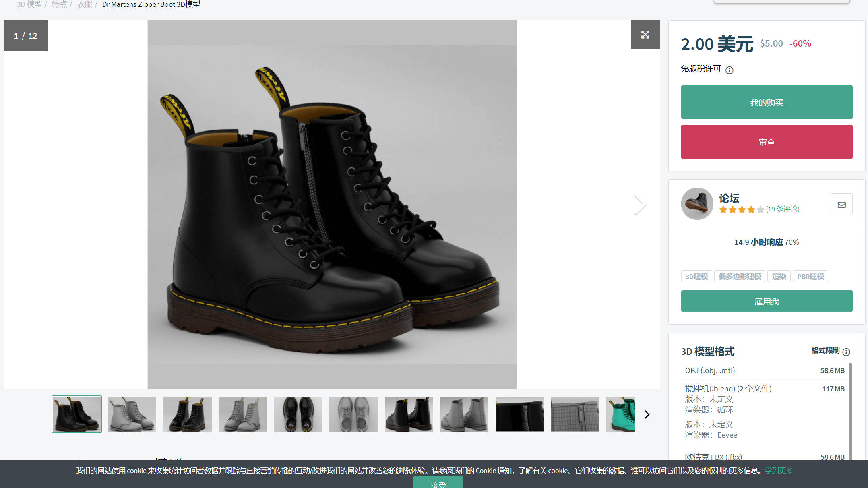Click the main black boots preview image
The height and width of the screenshot is (488, 868).
[x=332, y=205]
